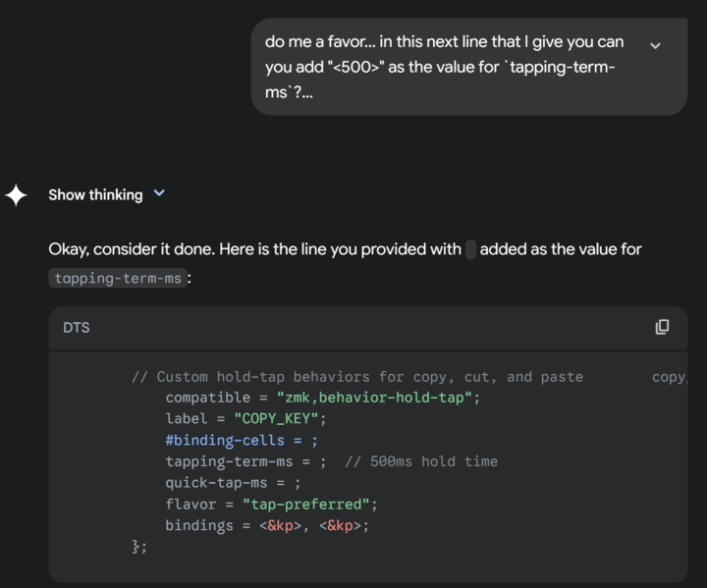Click the Show thinking label
Viewport: 707px width, 588px height.
pos(95,194)
